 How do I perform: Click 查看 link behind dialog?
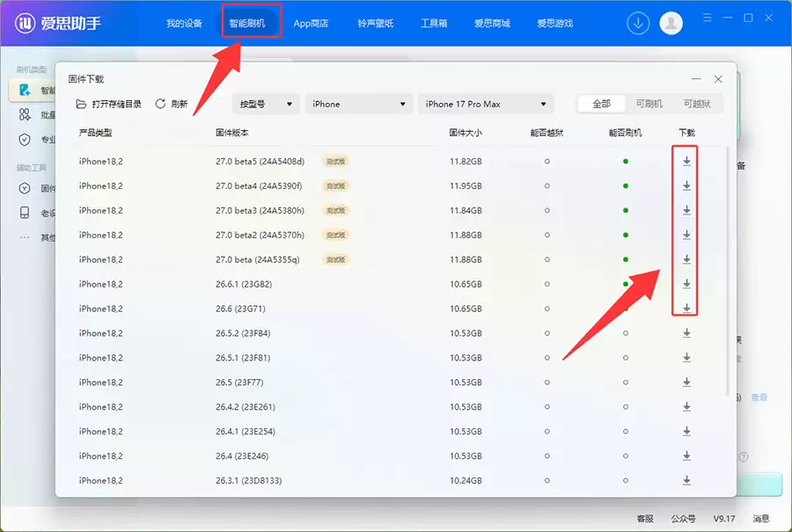[x=759, y=397]
